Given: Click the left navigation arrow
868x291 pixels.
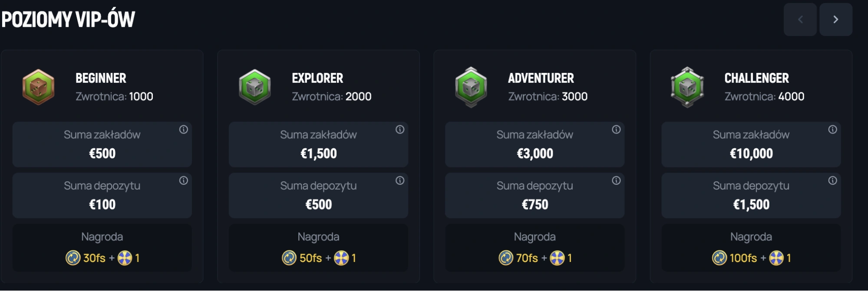Looking at the screenshot, I should [x=800, y=19].
